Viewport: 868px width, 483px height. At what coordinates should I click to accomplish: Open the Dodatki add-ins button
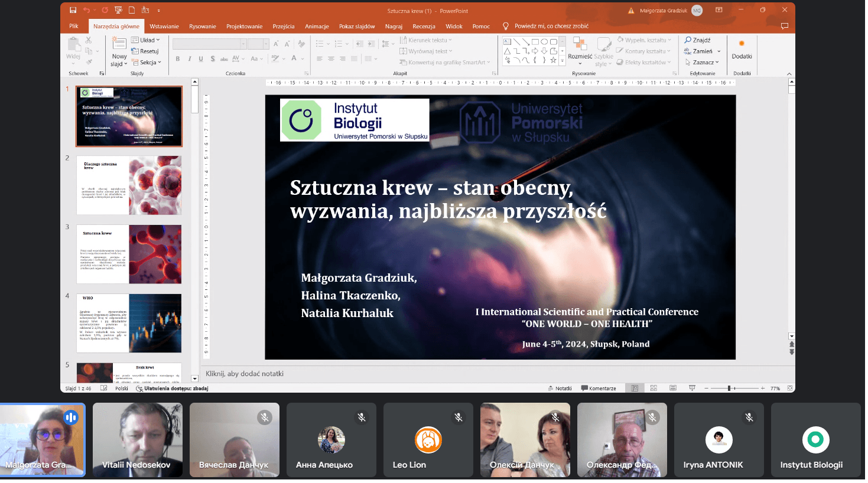click(x=742, y=50)
